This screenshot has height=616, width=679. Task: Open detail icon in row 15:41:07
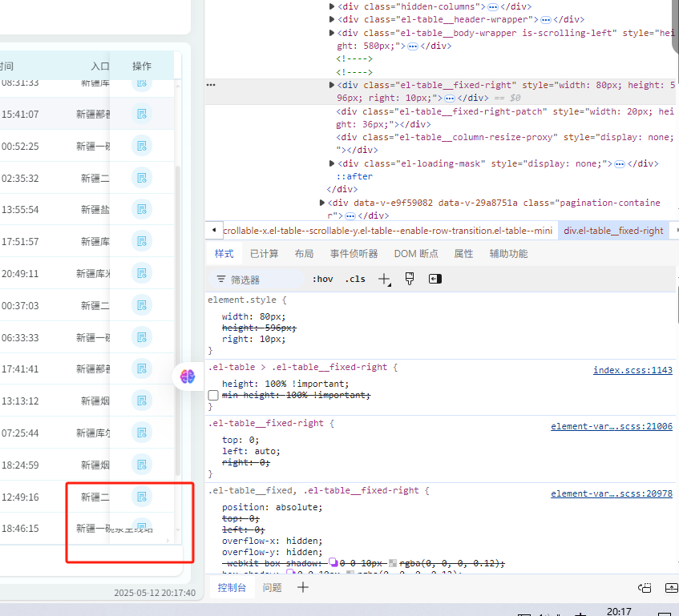pos(142,115)
